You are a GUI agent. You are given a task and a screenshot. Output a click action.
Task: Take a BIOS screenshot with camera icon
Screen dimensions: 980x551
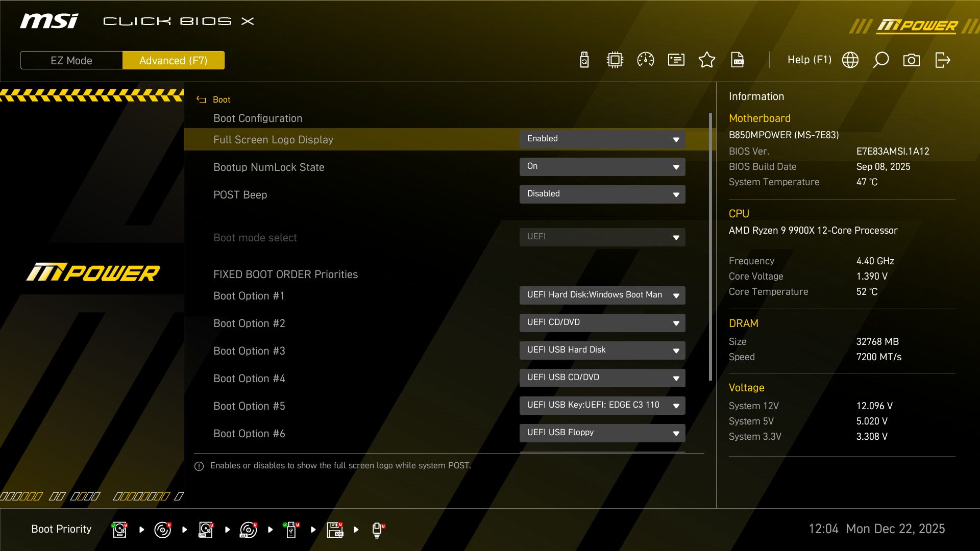(912, 60)
